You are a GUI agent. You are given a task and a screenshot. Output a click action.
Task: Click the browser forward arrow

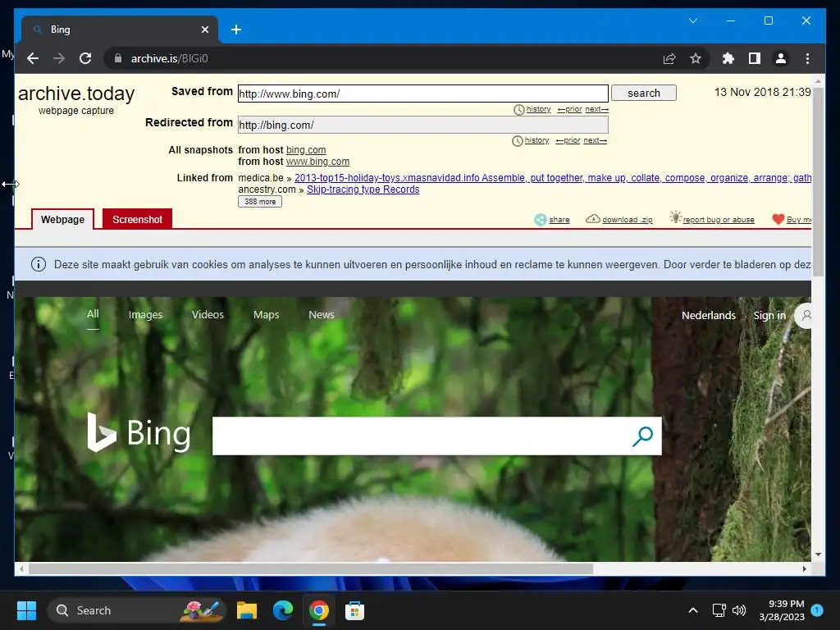[59, 58]
